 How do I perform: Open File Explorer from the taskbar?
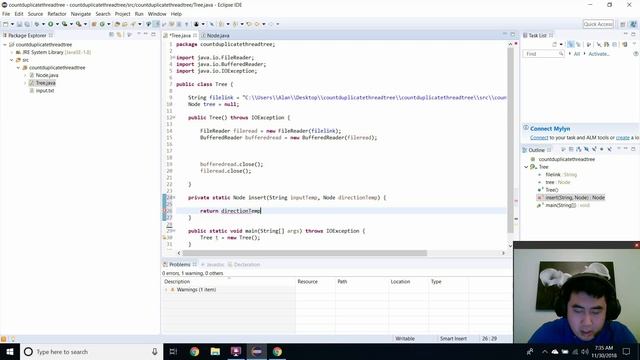[x=215, y=351]
